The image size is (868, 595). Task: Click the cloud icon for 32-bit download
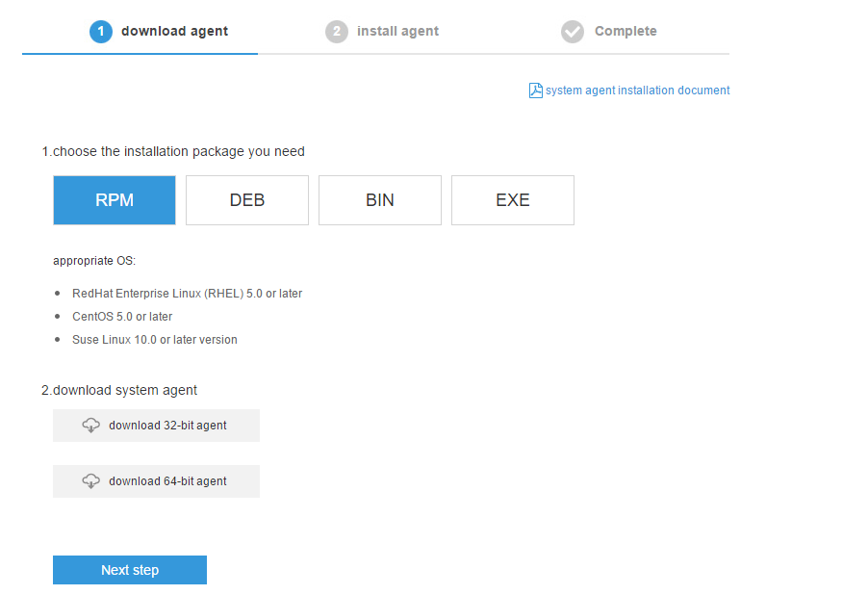coord(91,426)
